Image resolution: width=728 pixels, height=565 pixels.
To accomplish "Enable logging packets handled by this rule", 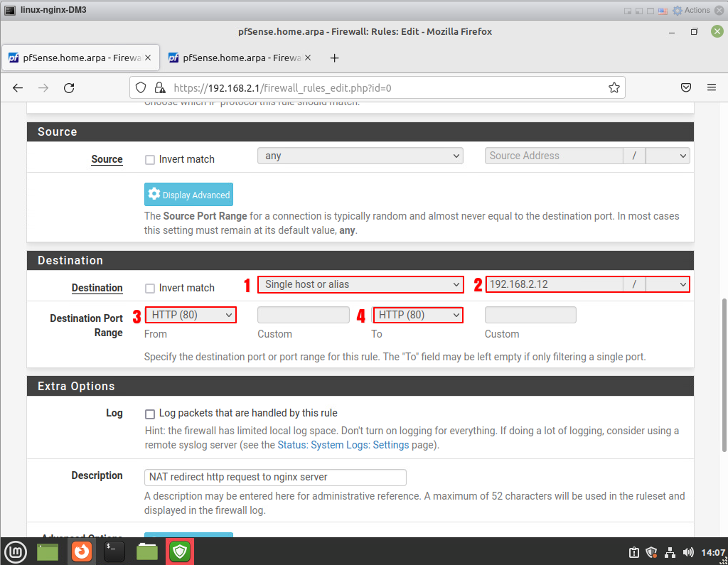I will [x=150, y=414].
